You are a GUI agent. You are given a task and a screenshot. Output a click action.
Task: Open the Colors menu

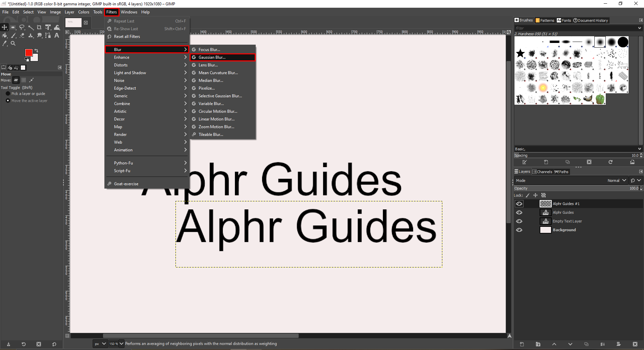tap(84, 12)
